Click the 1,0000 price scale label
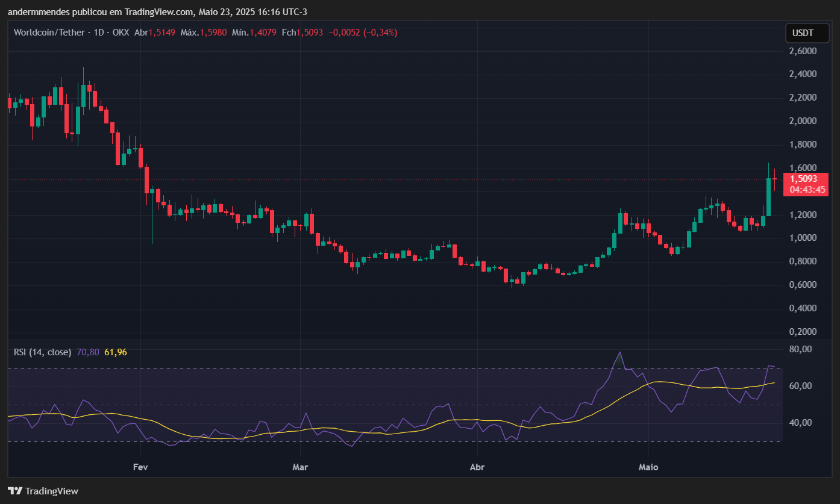The height and width of the screenshot is (504, 840). [x=803, y=238]
